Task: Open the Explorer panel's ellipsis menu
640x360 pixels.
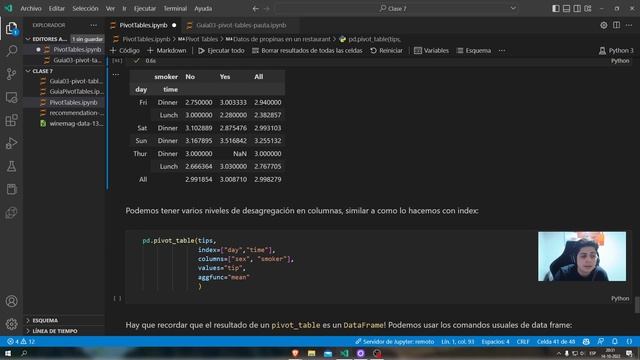Action: coord(93,25)
